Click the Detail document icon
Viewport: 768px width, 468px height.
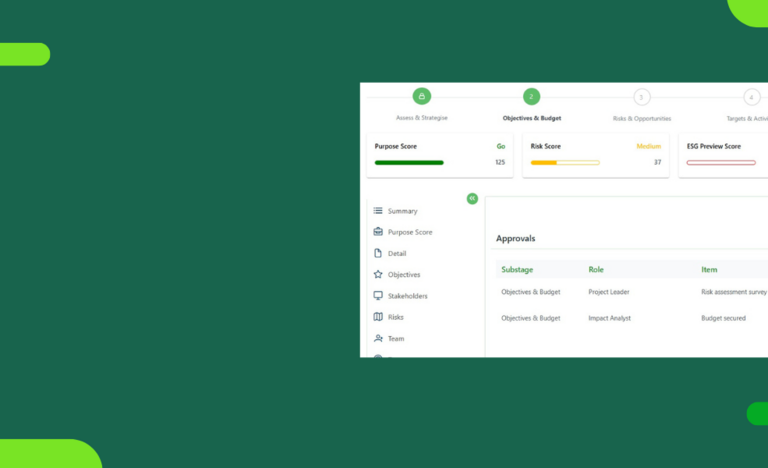point(378,253)
